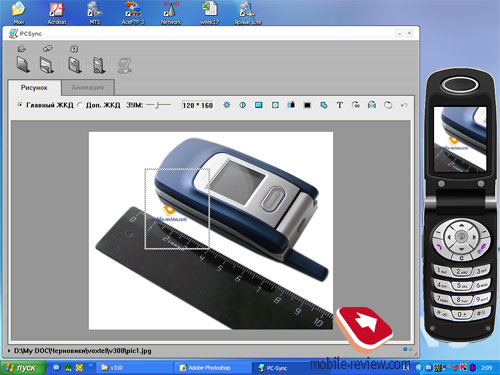
Task: Click the circular refresh icon in toolbar
Action: [388, 105]
